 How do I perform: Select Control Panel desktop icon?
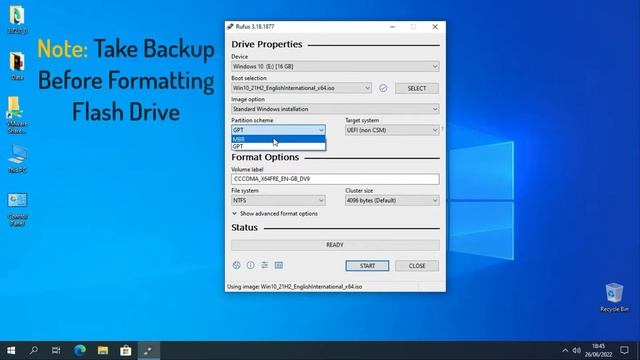point(17,209)
